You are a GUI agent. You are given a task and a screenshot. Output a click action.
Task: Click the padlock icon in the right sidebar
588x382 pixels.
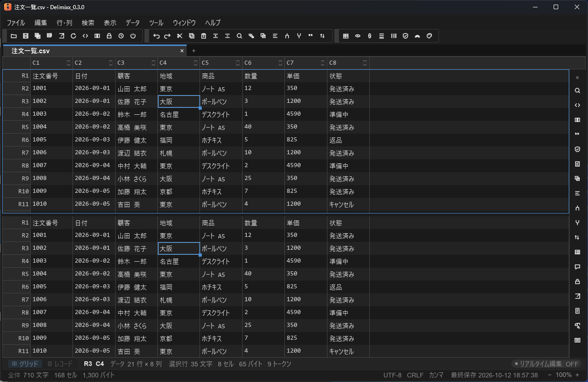[577, 281]
